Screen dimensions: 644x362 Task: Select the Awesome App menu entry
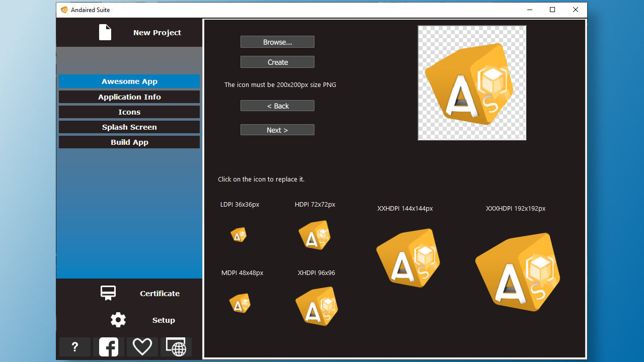(x=129, y=81)
